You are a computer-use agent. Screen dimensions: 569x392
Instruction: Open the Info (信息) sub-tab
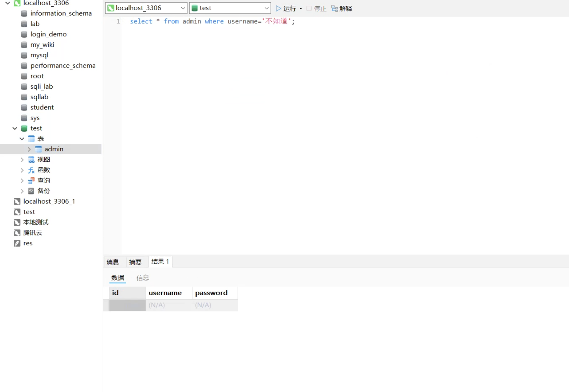pyautogui.click(x=142, y=278)
